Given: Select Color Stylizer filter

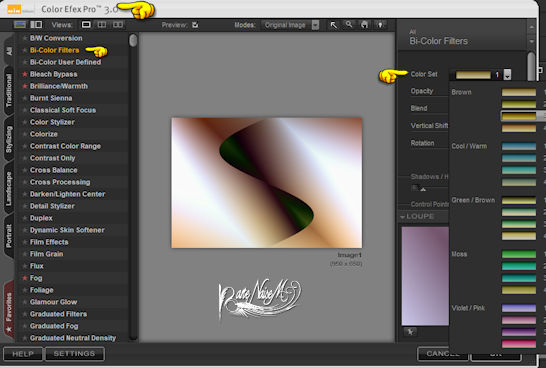Looking at the screenshot, I should click(52, 122).
